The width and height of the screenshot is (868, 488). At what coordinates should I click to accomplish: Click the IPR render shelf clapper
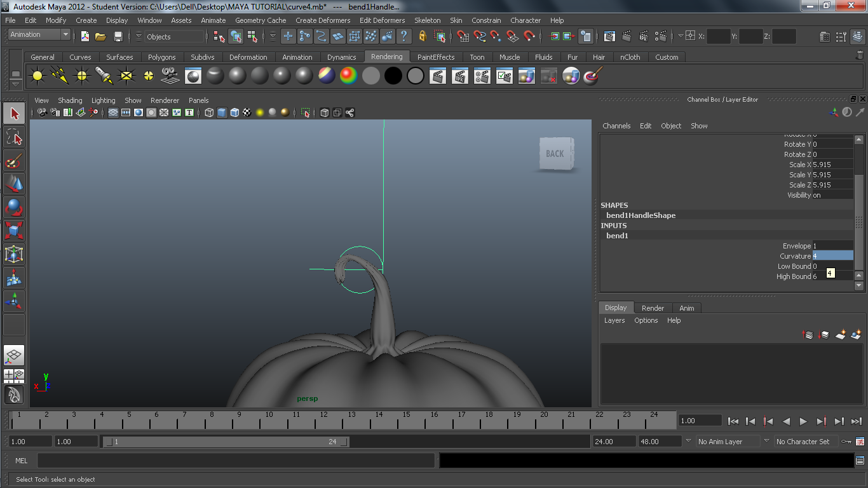[460, 76]
